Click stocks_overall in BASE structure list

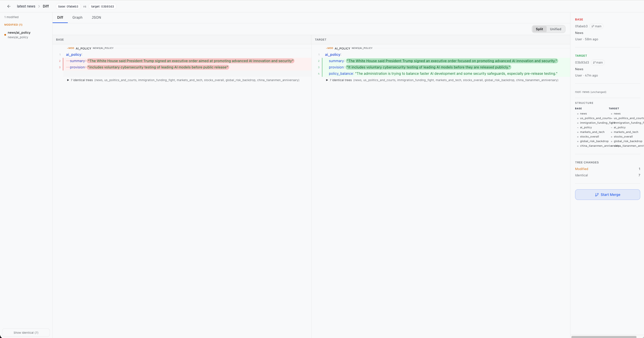click(x=589, y=137)
